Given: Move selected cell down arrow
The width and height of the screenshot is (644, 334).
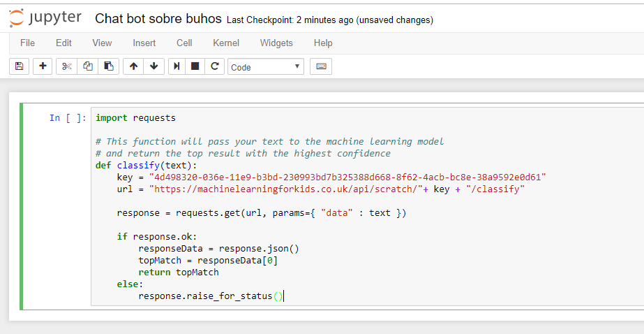Looking at the screenshot, I should [x=154, y=66].
